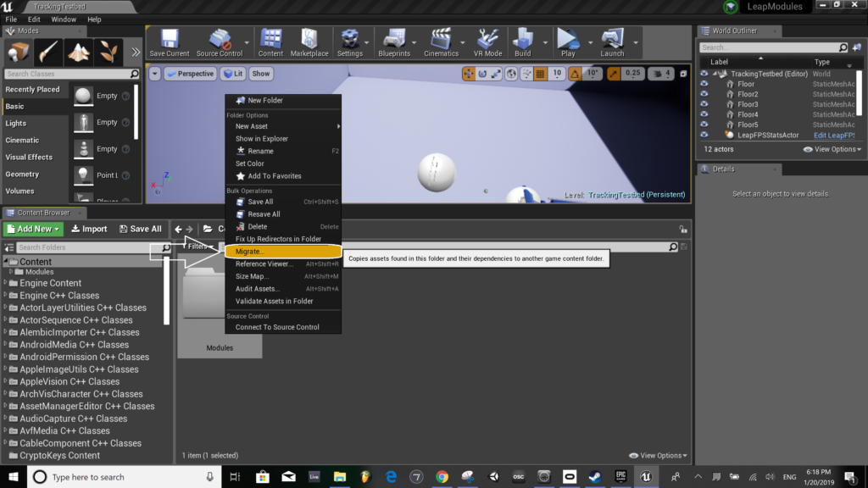Click the Save Current toolbar icon

[x=170, y=40]
